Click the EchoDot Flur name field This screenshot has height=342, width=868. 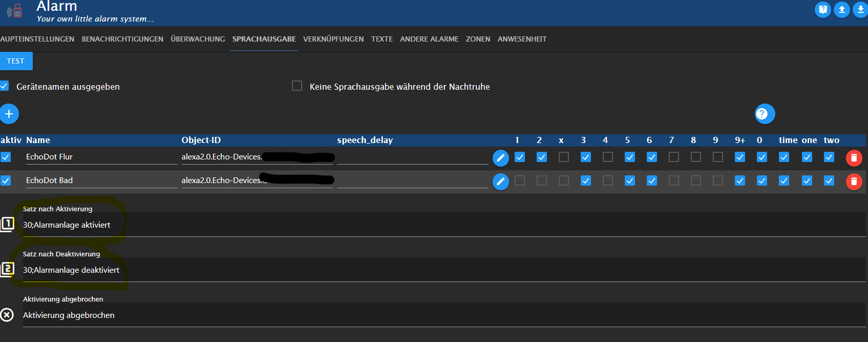[101, 157]
